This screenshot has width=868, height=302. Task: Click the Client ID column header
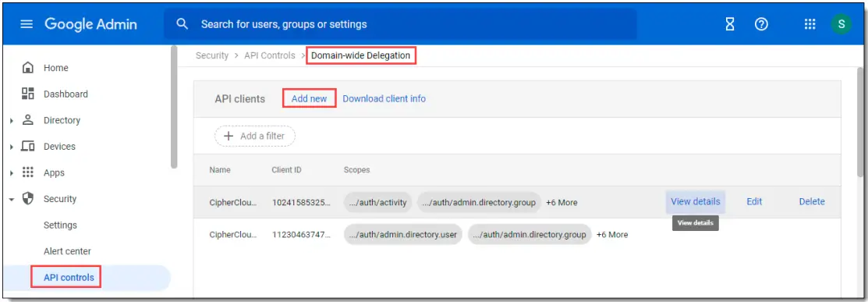click(x=286, y=169)
